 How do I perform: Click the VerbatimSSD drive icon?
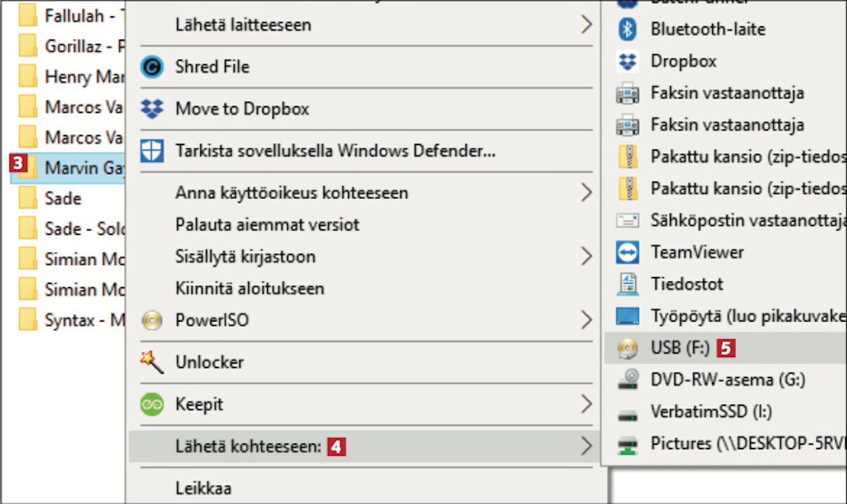pyautogui.click(x=627, y=417)
